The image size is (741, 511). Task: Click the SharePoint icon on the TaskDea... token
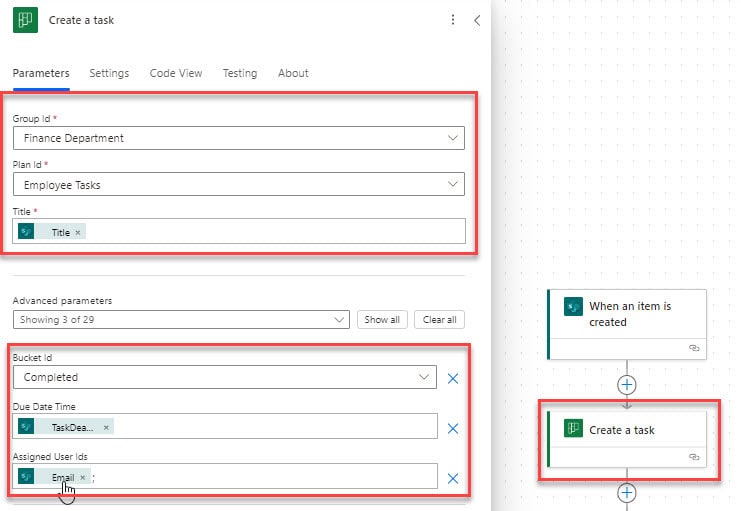(26, 426)
